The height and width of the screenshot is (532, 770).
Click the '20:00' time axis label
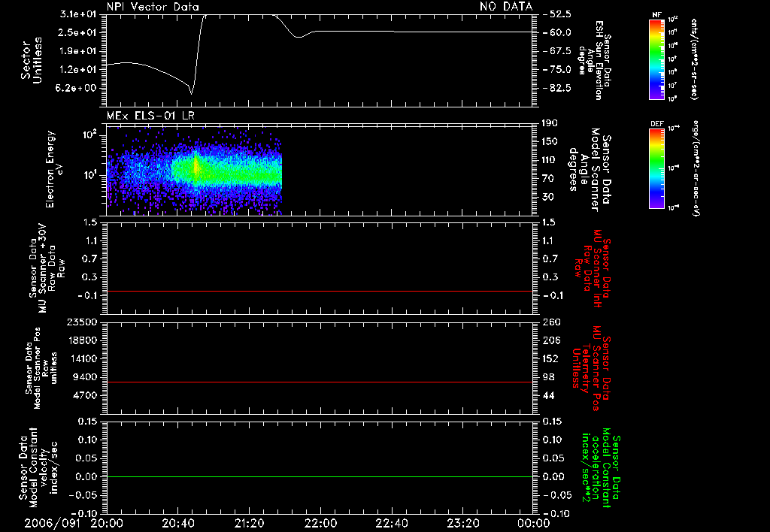tap(107, 524)
